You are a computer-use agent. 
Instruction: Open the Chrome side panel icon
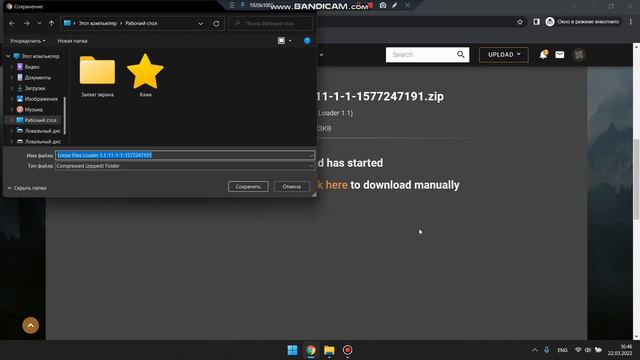click(x=536, y=22)
